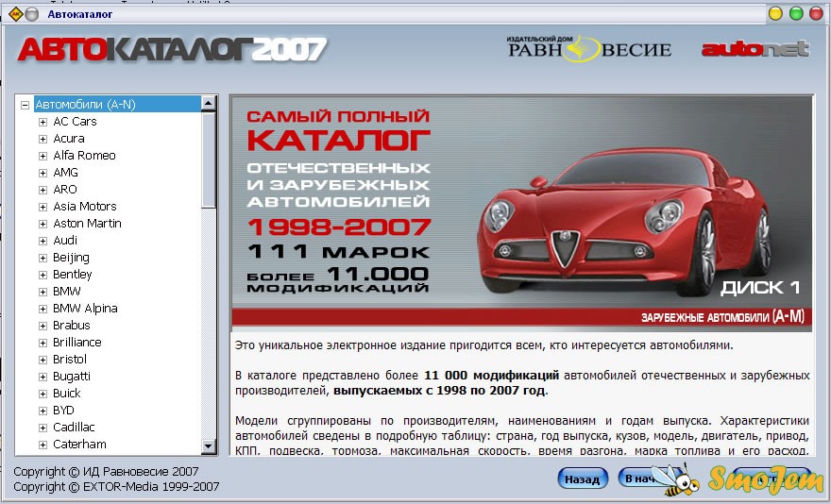Expand the Beijing tree node
Image resolution: width=831 pixels, height=504 pixels.
click(x=42, y=258)
